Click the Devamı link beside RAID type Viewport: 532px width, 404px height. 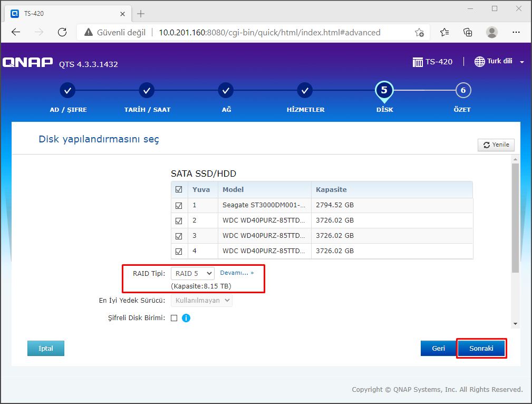[237, 273]
